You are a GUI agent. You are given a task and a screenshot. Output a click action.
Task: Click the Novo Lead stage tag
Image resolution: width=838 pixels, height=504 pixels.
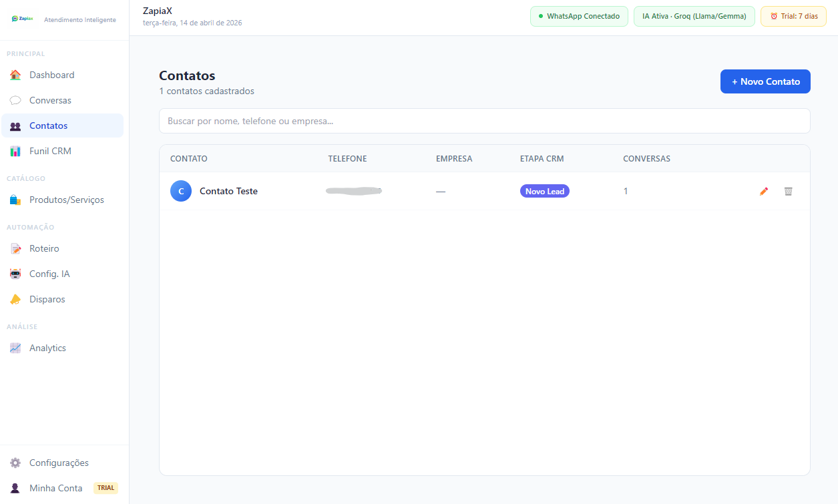coord(544,192)
